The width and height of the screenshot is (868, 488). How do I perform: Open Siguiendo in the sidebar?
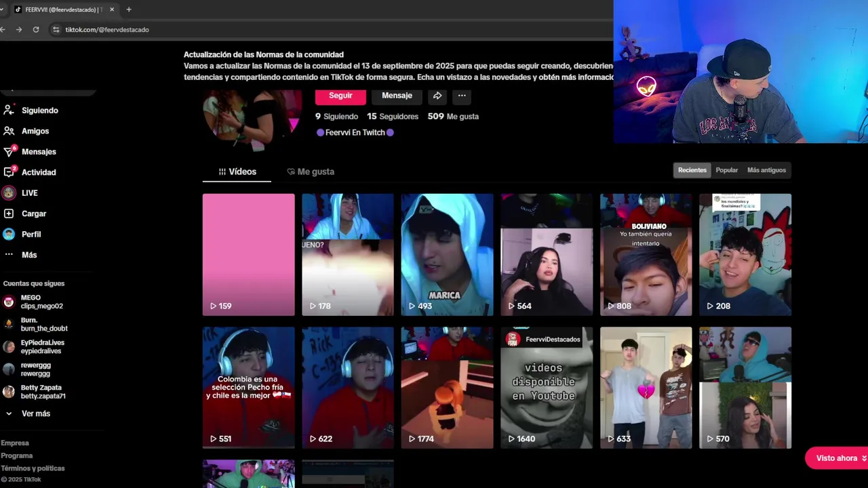pyautogui.click(x=31, y=110)
